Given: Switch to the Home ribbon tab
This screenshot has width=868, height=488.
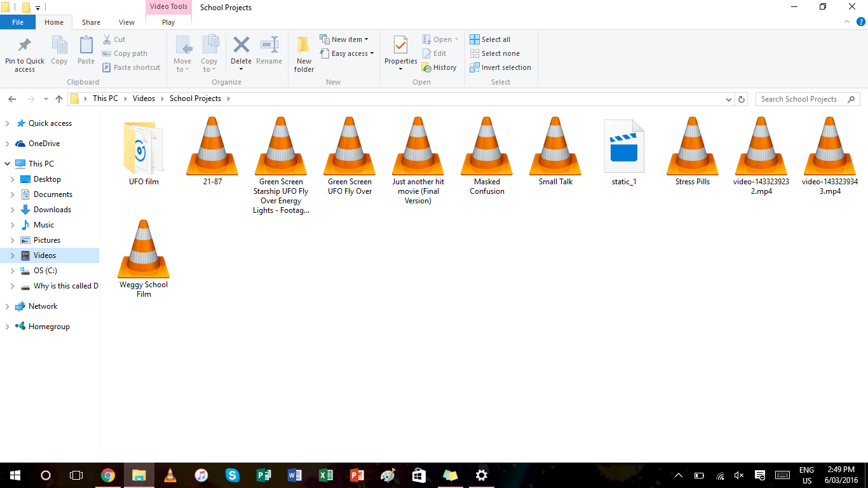Looking at the screenshot, I should pyautogui.click(x=54, y=22).
